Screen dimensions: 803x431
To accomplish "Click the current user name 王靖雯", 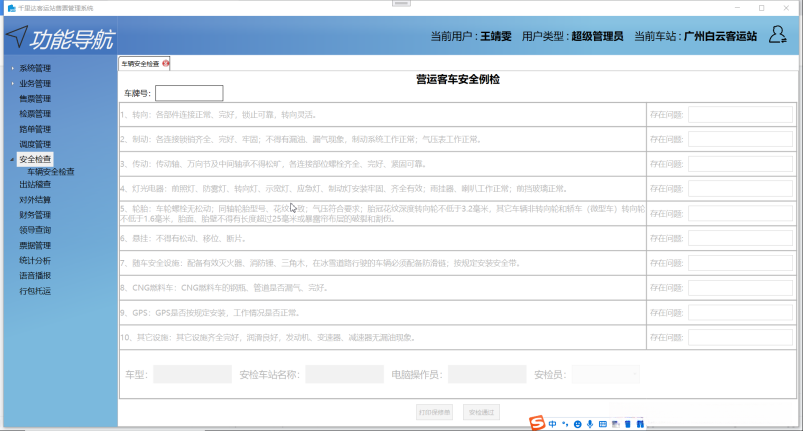I will (x=496, y=36).
